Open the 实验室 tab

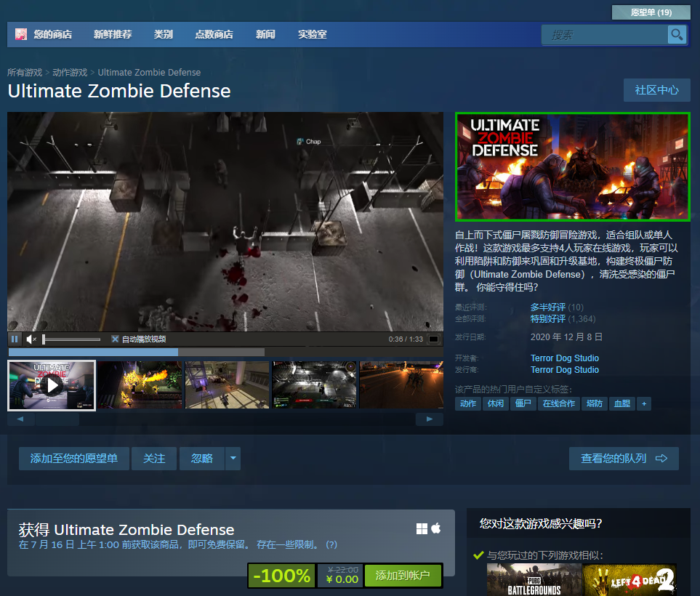pos(313,34)
